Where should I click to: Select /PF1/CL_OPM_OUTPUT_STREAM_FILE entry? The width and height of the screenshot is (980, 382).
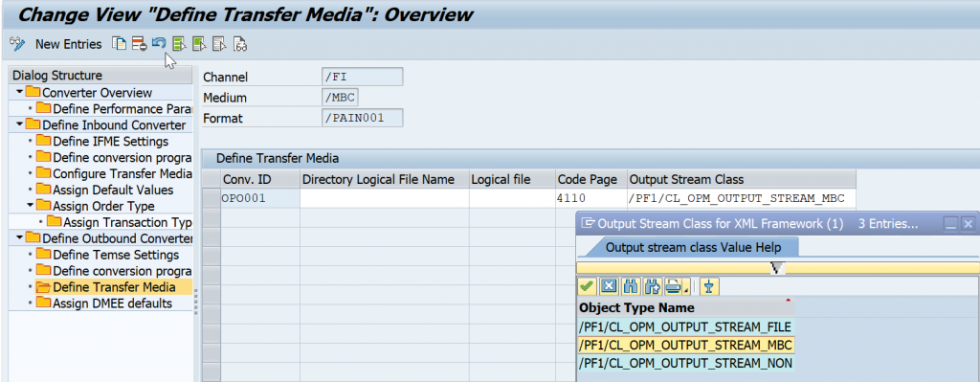(685, 326)
